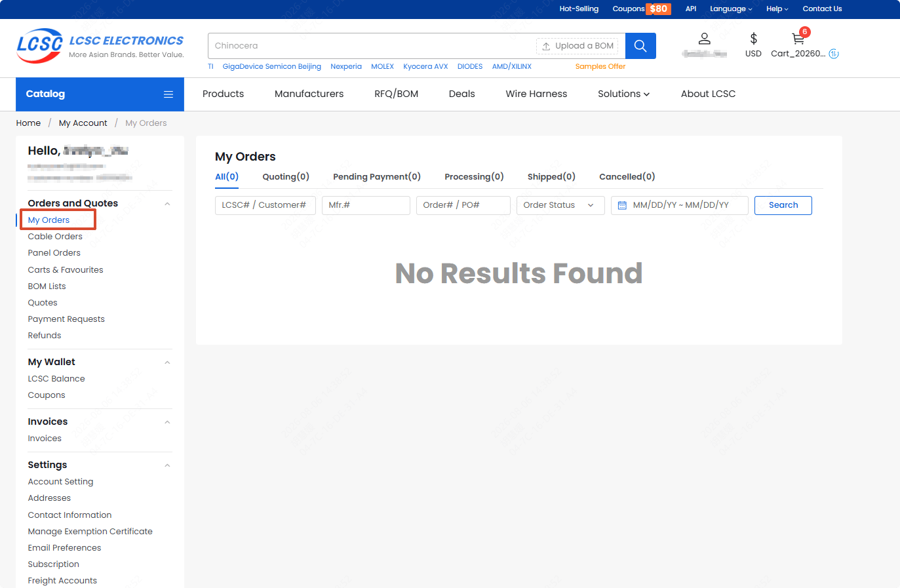
Task: Click the MOLEX brand link
Action: [x=382, y=66]
